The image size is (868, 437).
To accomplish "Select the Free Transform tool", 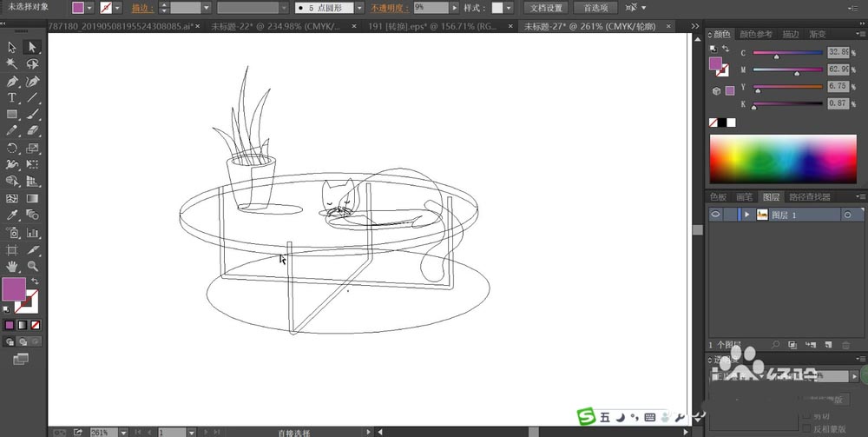I will click(x=32, y=164).
